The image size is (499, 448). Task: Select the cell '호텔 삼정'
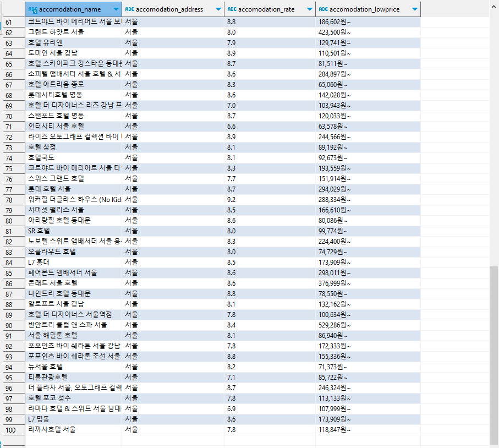[74, 147]
